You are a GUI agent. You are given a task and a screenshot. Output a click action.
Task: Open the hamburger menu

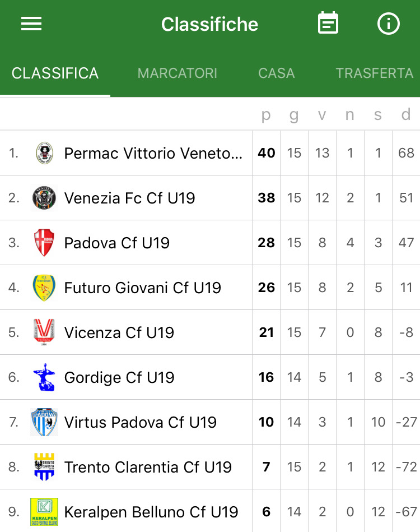31,24
